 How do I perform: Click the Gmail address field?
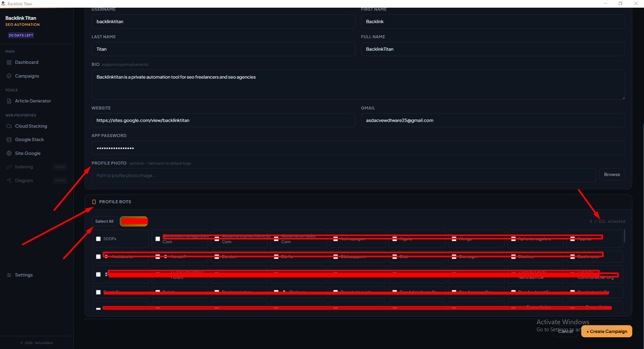(493, 120)
